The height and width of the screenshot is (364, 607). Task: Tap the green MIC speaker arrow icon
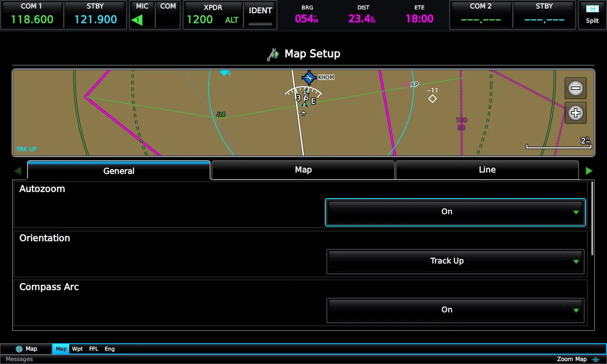137,20
